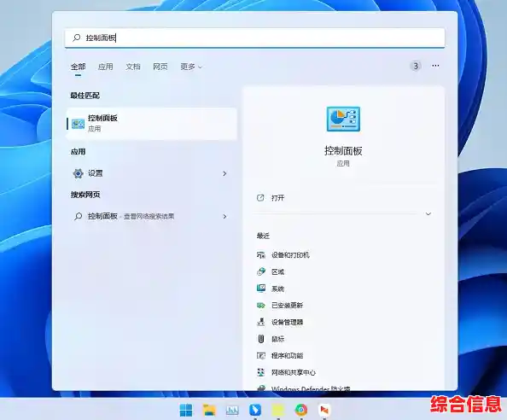The width and height of the screenshot is (507, 420).
Task: Click the 鼠标 mouse icon
Action: coord(261,339)
